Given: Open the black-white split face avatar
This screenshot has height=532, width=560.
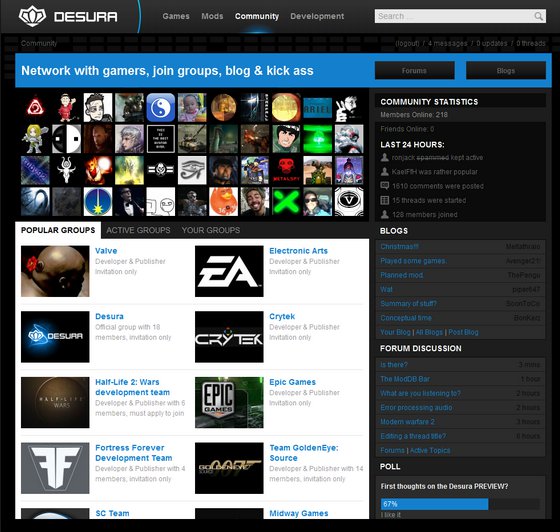Looking at the screenshot, I should (66, 139).
